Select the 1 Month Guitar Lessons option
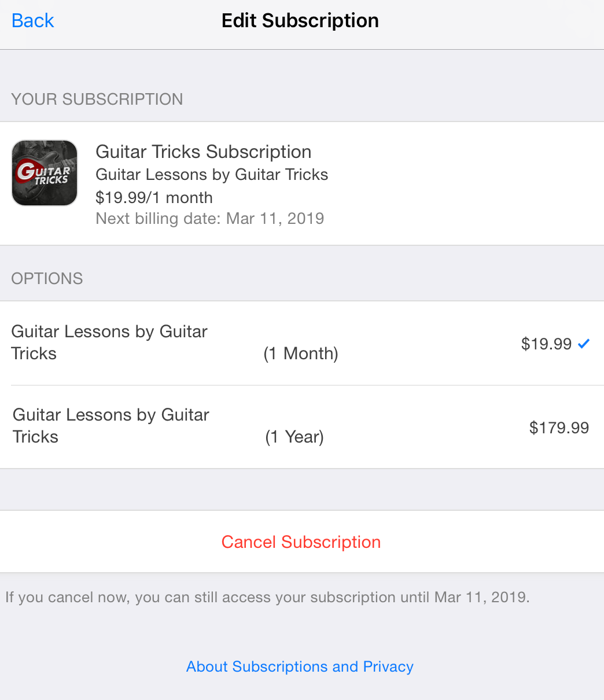 click(x=302, y=343)
